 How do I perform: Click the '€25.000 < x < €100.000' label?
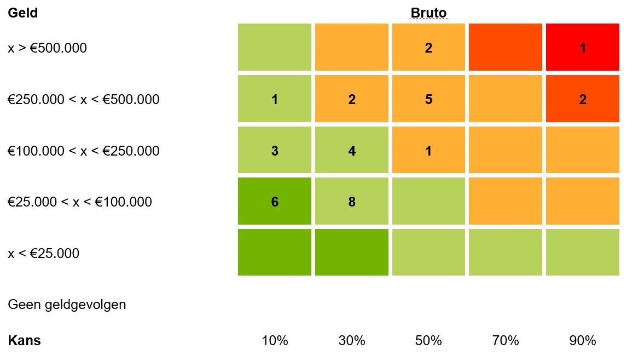[x=80, y=202]
